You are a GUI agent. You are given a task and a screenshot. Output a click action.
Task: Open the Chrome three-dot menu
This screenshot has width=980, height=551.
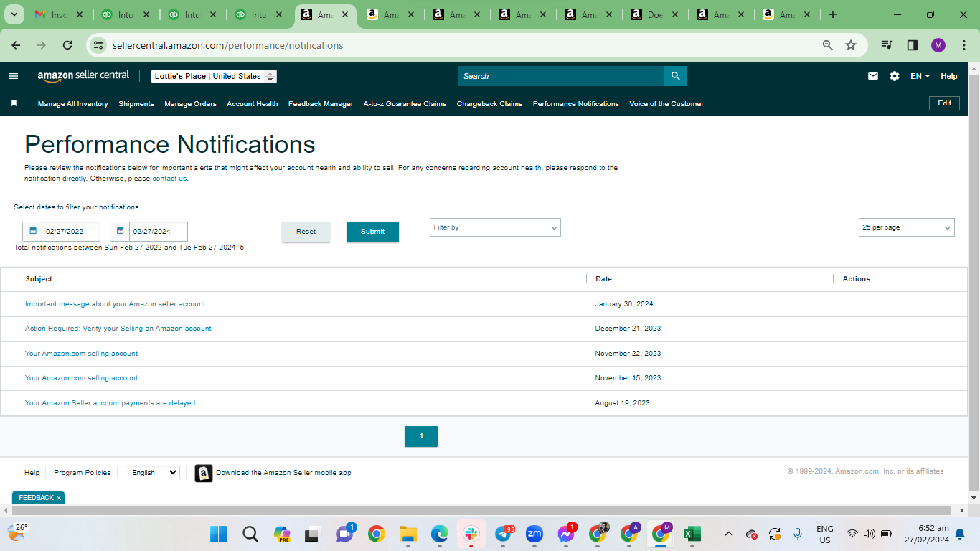point(964,45)
